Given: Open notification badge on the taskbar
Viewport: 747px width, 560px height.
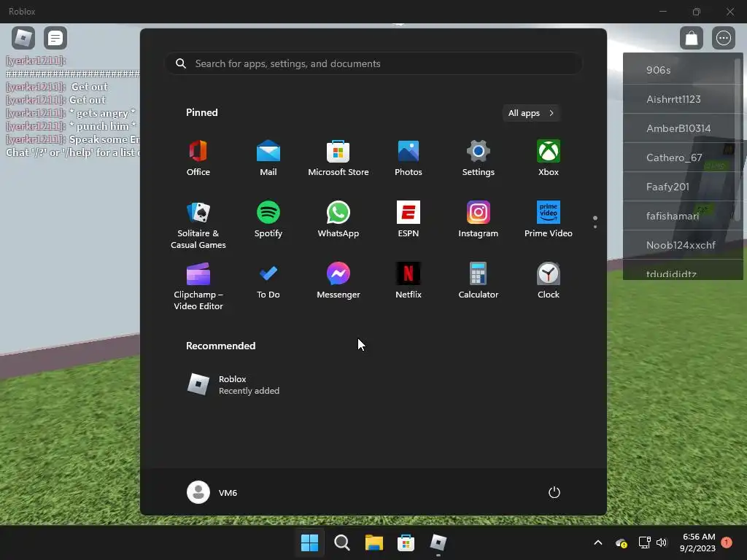Looking at the screenshot, I should tap(727, 542).
